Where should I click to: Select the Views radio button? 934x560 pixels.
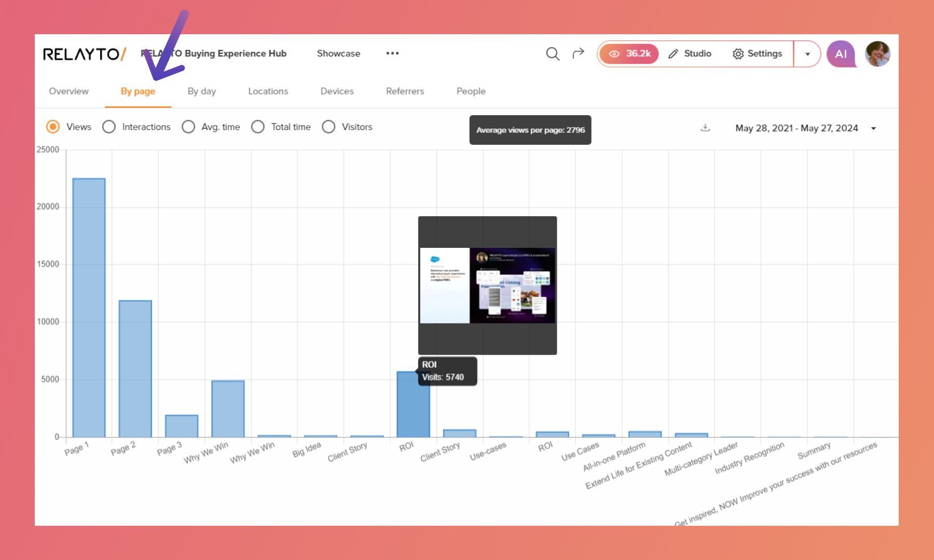[x=53, y=127]
